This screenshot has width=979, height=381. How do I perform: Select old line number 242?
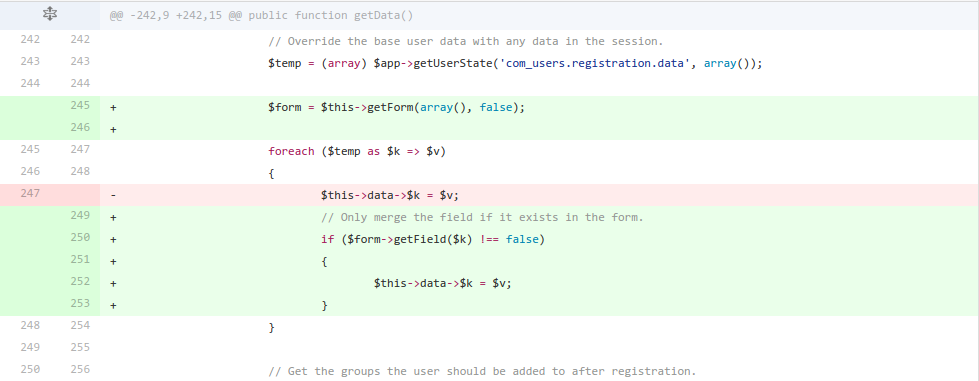(30, 39)
